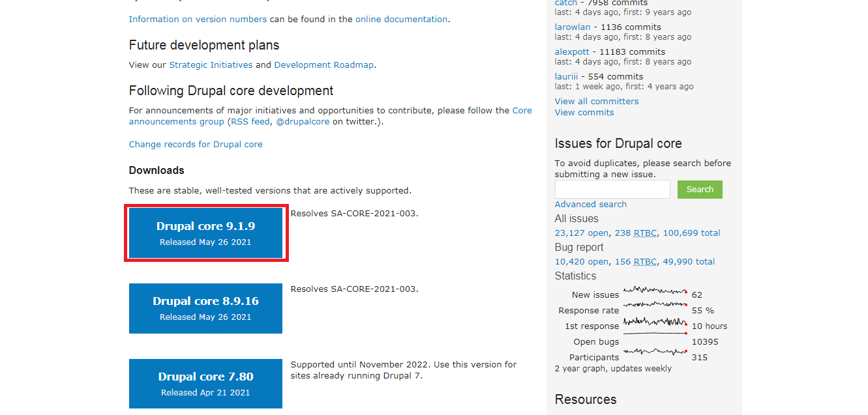Open committer alexpott's profile

(x=572, y=51)
